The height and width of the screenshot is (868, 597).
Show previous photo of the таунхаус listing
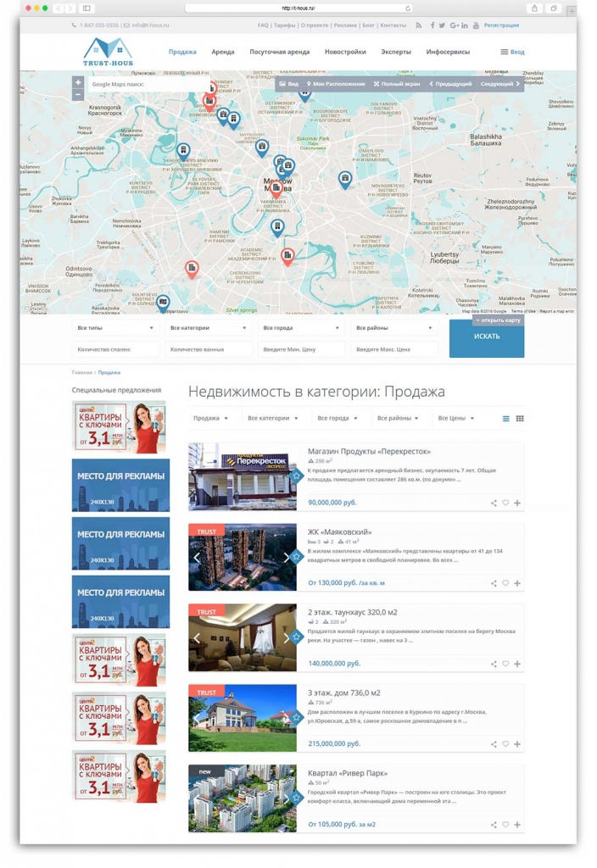197,637
